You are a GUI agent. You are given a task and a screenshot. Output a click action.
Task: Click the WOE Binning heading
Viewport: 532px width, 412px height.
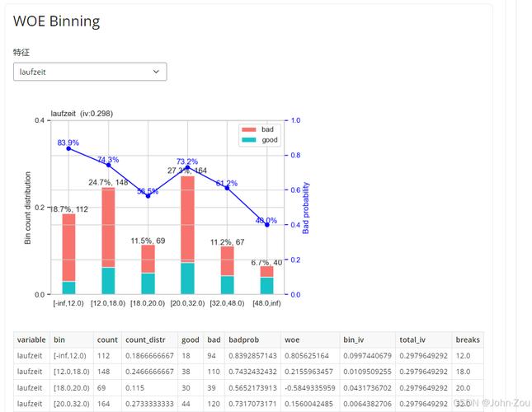pos(56,21)
